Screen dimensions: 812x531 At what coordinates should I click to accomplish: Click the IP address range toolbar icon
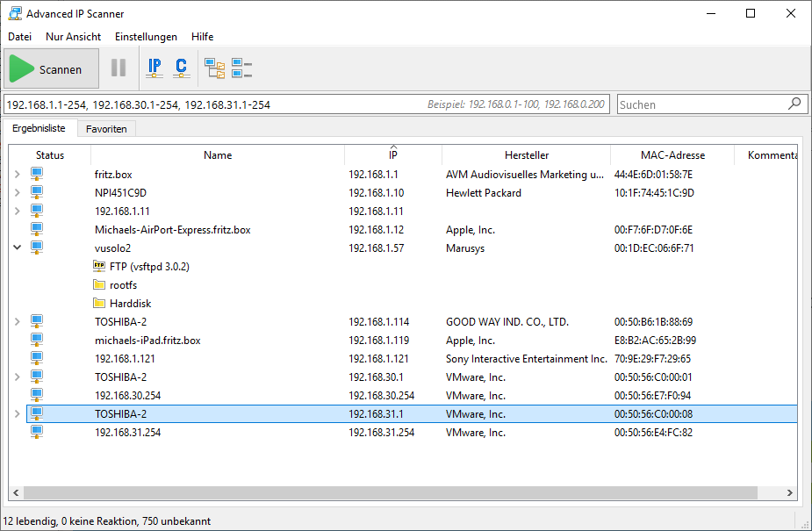154,68
